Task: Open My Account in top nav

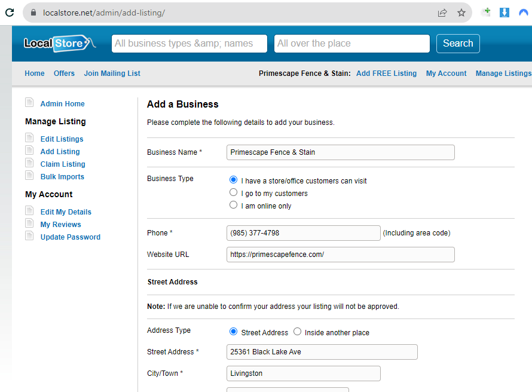Action: (446, 73)
